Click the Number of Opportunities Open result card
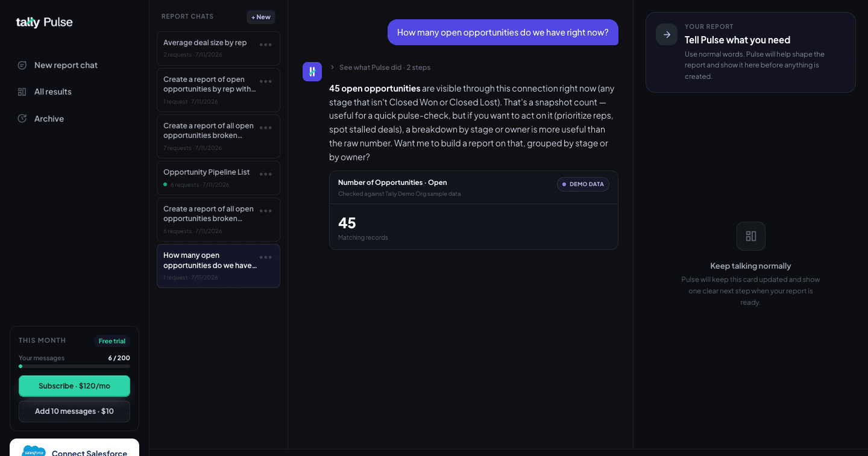 [x=474, y=210]
